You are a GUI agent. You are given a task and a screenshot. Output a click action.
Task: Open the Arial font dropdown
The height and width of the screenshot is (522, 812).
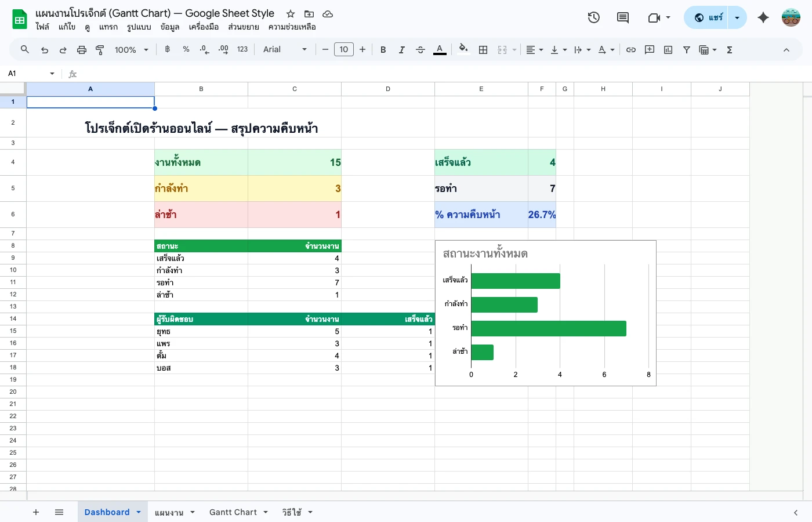pos(284,49)
